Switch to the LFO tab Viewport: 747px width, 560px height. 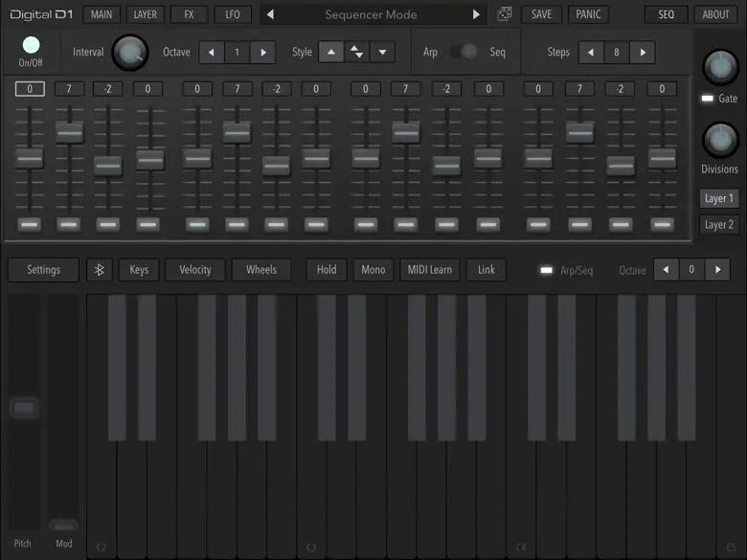(x=233, y=14)
